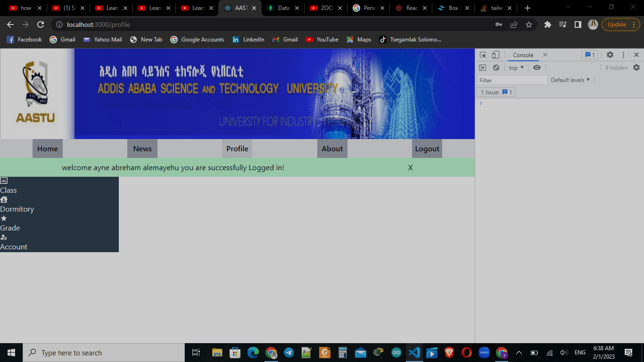This screenshot has width=644, height=362.
Task: Click Logout in the site navbar
Action: [427, 148]
